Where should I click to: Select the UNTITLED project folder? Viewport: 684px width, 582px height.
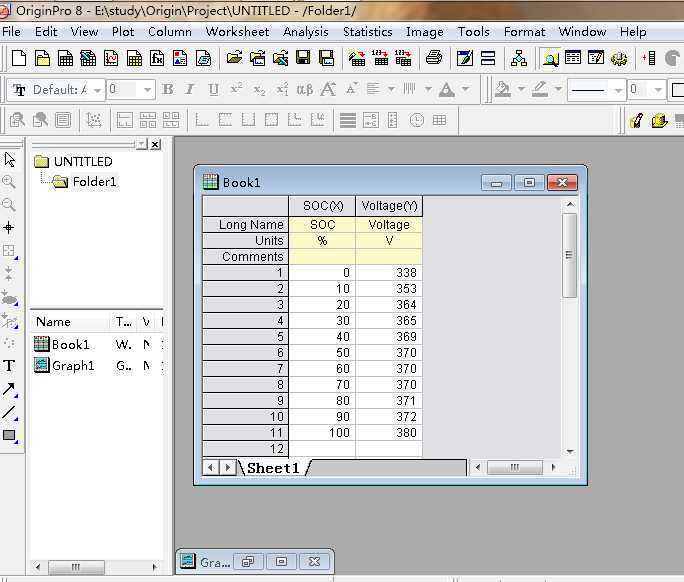click(x=83, y=161)
